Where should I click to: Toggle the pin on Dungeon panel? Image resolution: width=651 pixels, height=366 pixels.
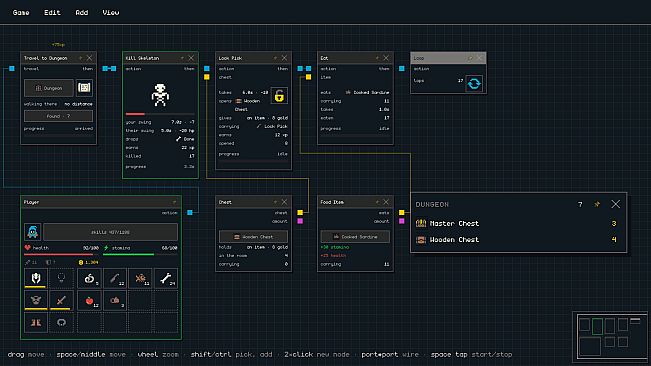pos(597,204)
